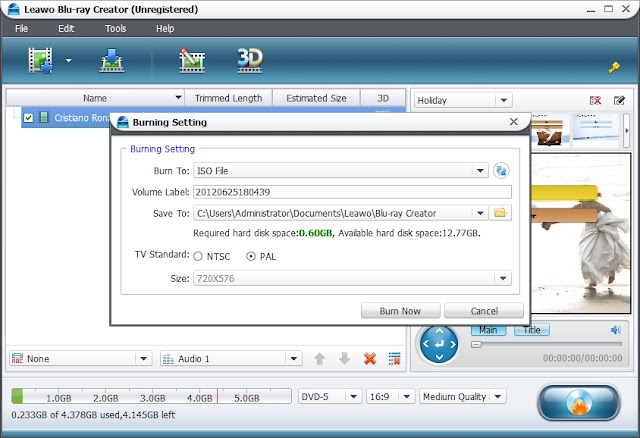
Task: Click the '0.233GB of 4.378GB used' status text
Action: coord(93,415)
